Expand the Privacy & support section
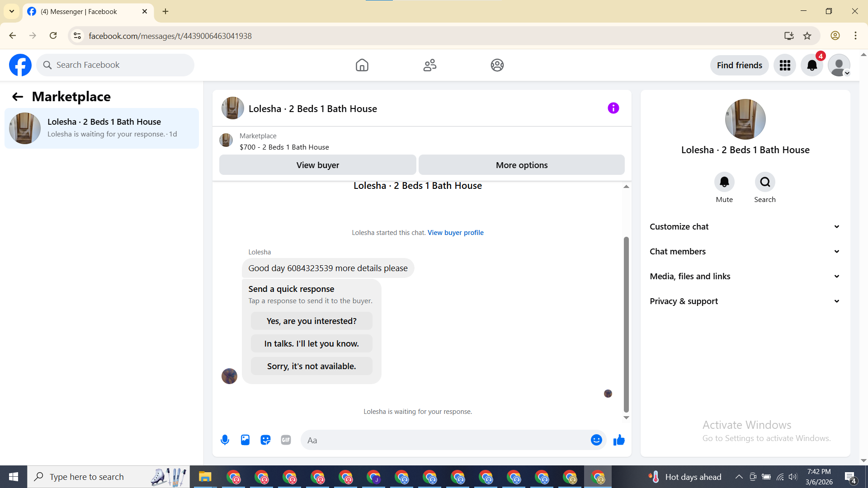 [x=745, y=301]
